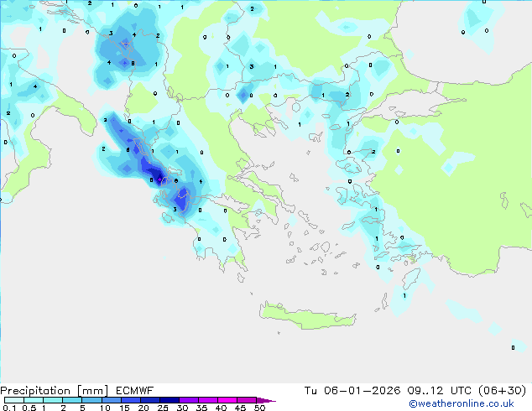Screen dimensions: 532x411
Task: Click the magenta precipitation maximum near Ionian coast
Action: [159, 179]
